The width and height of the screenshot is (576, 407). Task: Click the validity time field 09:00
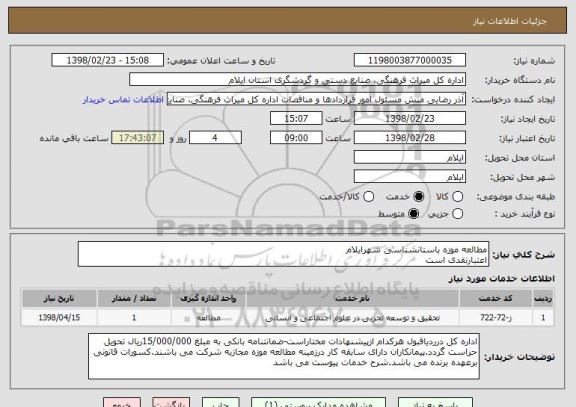click(296, 138)
